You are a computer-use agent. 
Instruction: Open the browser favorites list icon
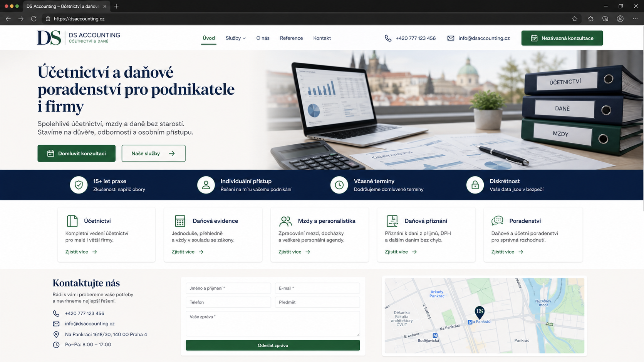point(590,18)
